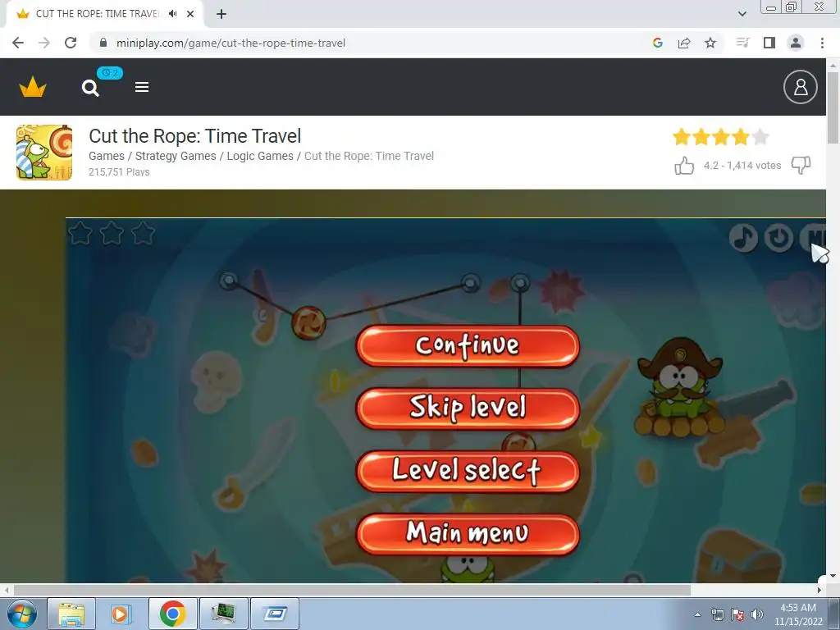Click the Level select button
840x630 pixels.
click(x=468, y=471)
